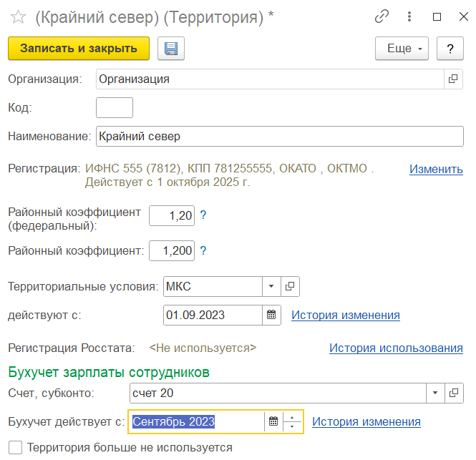Close the territory form window
Image resolution: width=476 pixels, height=460 pixels.
pos(464,16)
